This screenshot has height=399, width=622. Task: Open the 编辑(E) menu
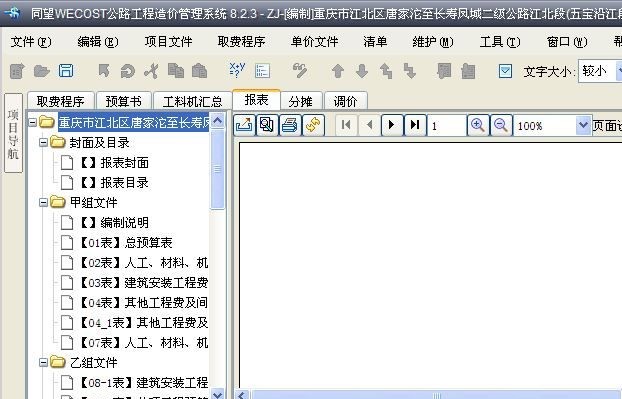point(98,42)
